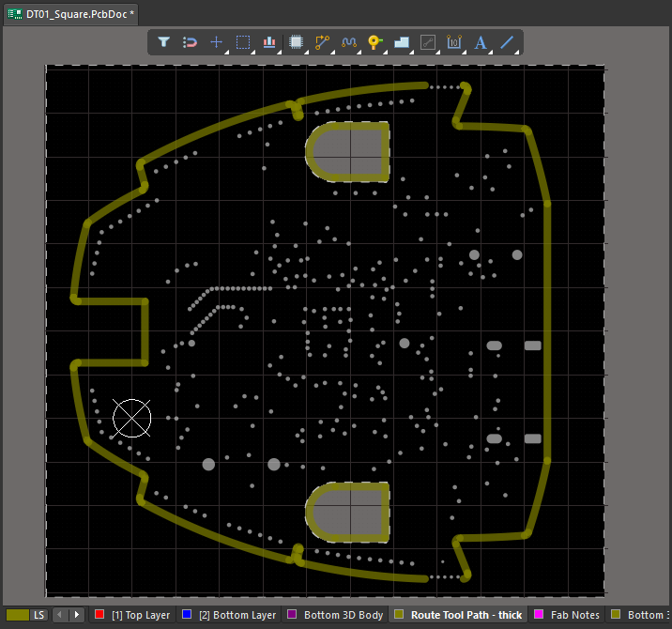Open the LS layer sets button
The height and width of the screenshot is (629, 672).
(x=39, y=615)
